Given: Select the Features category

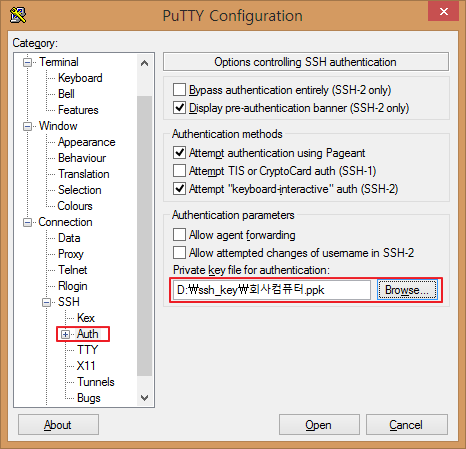Looking at the screenshot, I should click(x=78, y=110).
